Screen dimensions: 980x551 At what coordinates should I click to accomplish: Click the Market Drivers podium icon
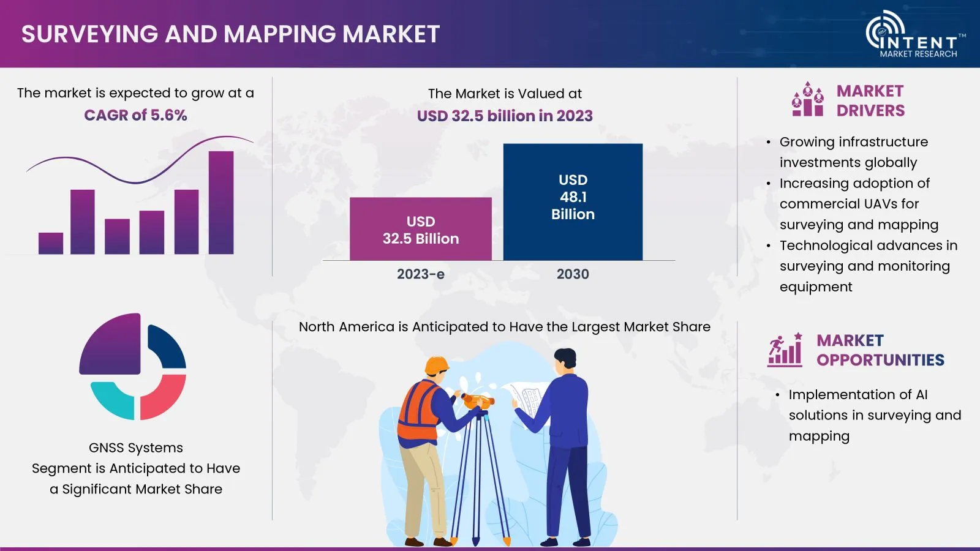807,100
